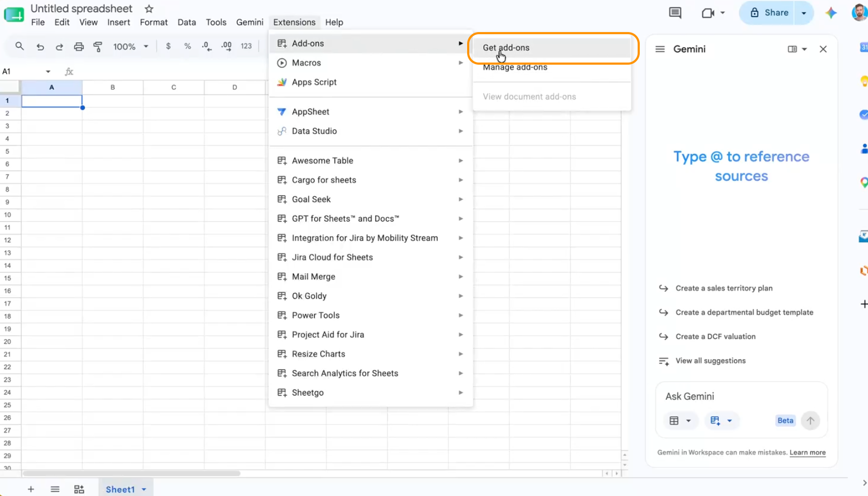Expand the Share options arrow
868x496 pixels.
804,13
